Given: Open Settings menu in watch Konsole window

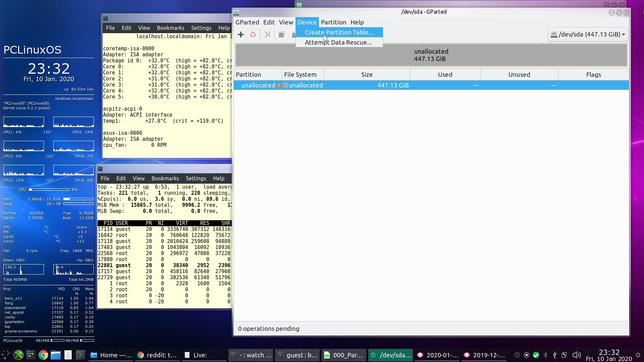Looking at the screenshot, I should pos(201,28).
